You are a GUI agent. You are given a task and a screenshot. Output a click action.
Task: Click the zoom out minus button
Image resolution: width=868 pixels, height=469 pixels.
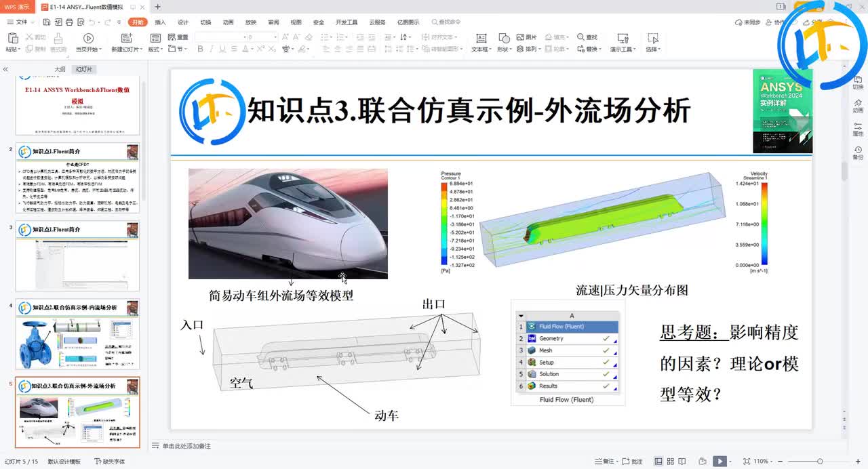tap(781, 462)
